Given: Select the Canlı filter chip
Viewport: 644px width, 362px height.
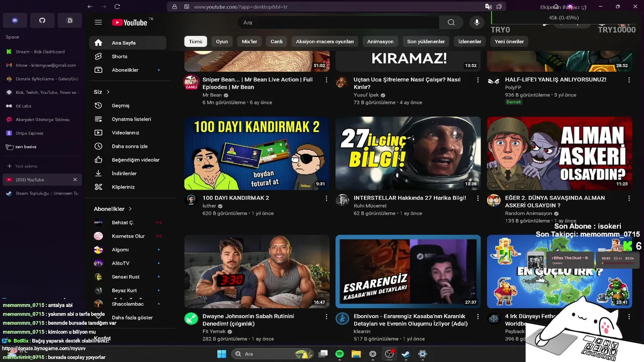Looking at the screenshot, I should (277, 42).
